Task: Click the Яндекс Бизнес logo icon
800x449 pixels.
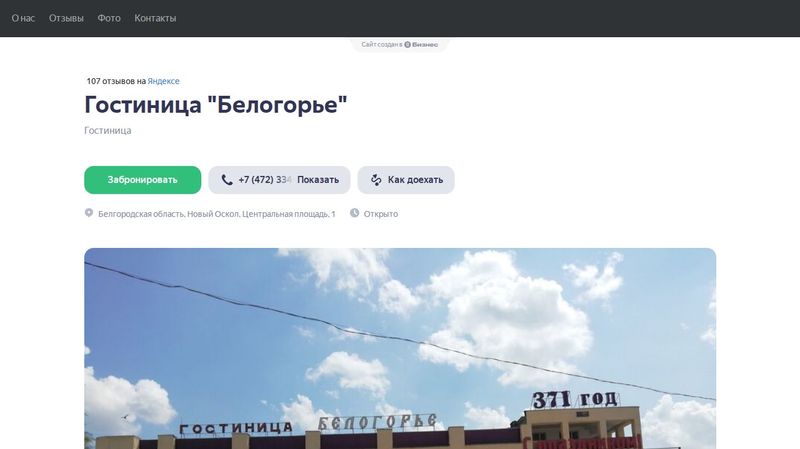Action: 407,44
